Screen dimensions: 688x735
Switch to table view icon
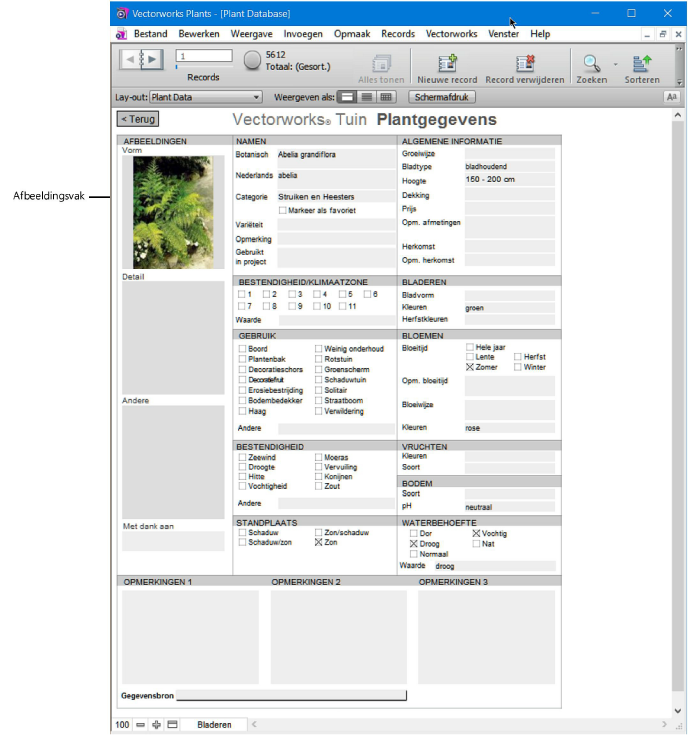click(386, 97)
